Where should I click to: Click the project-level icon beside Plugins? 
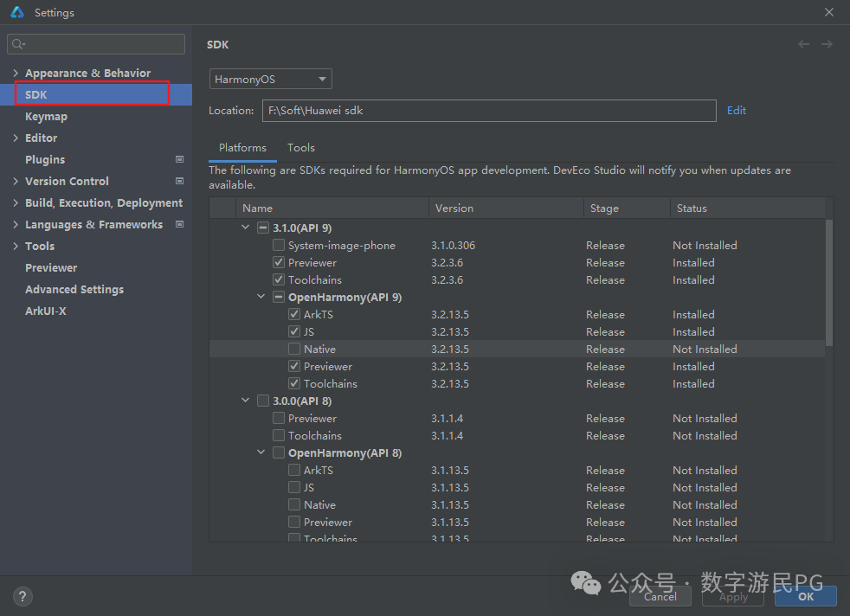coord(179,159)
